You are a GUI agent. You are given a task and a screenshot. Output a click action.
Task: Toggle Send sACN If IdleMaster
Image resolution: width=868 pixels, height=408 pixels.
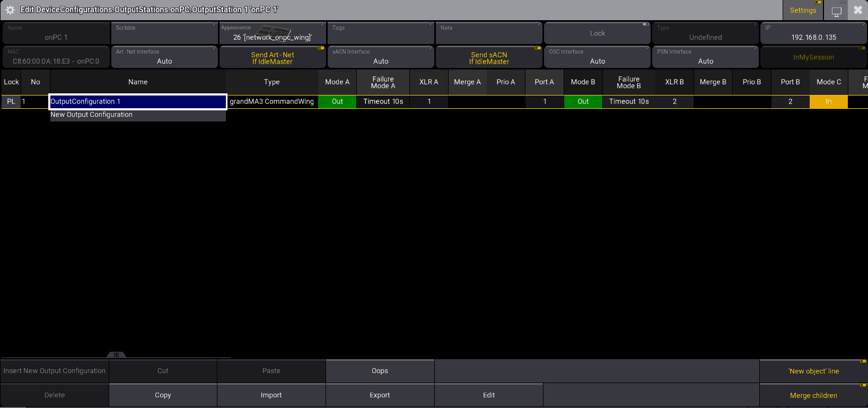click(489, 57)
